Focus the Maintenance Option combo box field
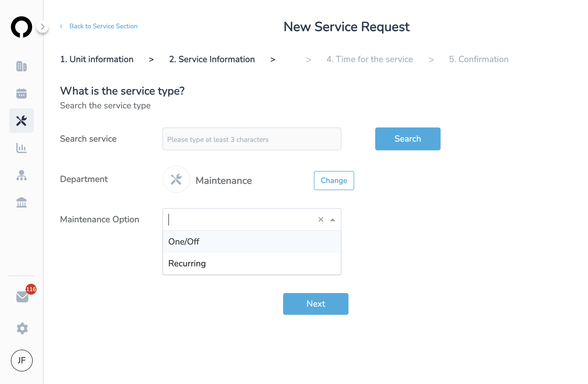Screen dimensions: 588x384 pyautogui.click(x=252, y=220)
